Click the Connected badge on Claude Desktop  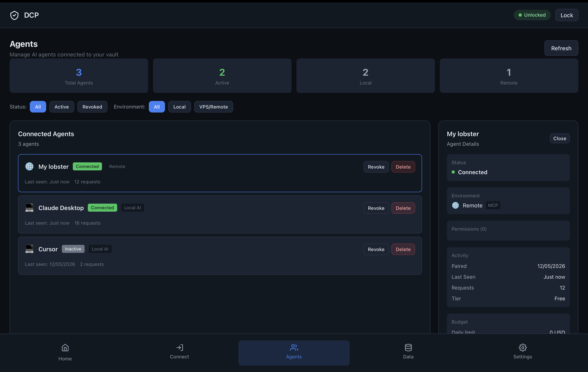102,208
